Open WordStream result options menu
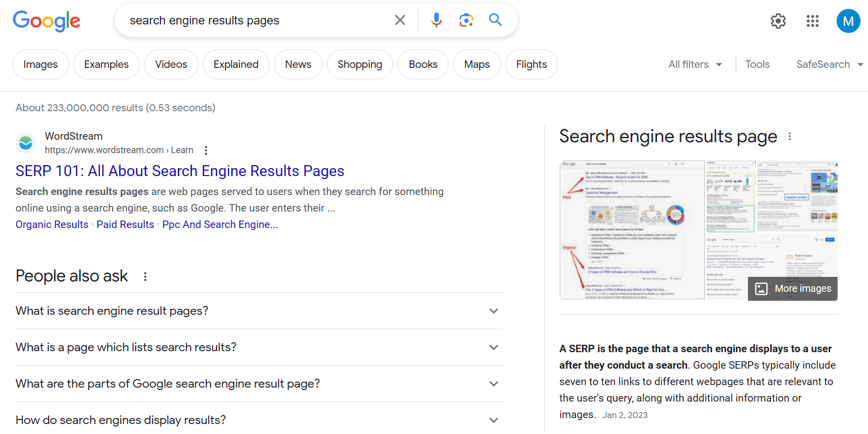The height and width of the screenshot is (434, 868). [206, 150]
